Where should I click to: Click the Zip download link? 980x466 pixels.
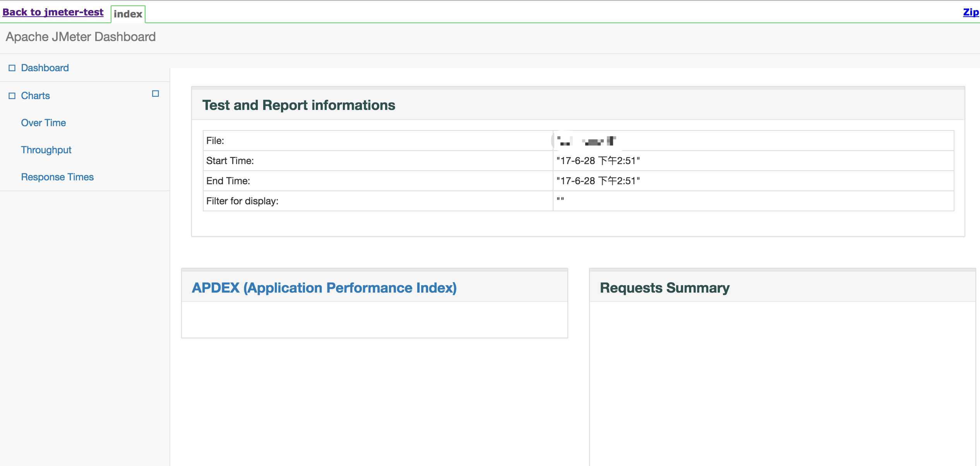point(971,12)
